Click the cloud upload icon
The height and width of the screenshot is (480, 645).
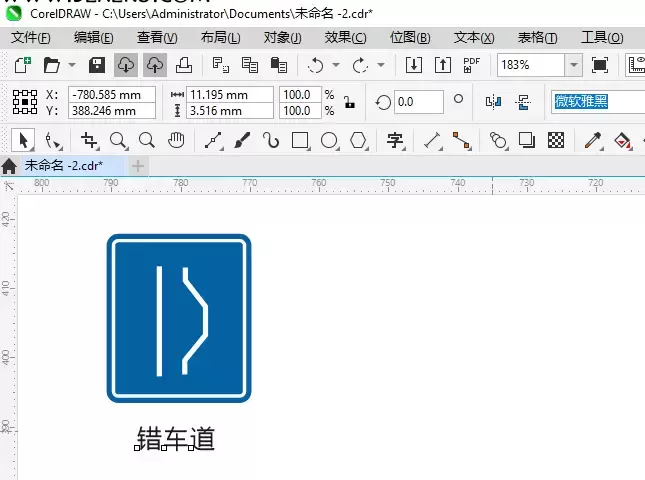(x=155, y=65)
